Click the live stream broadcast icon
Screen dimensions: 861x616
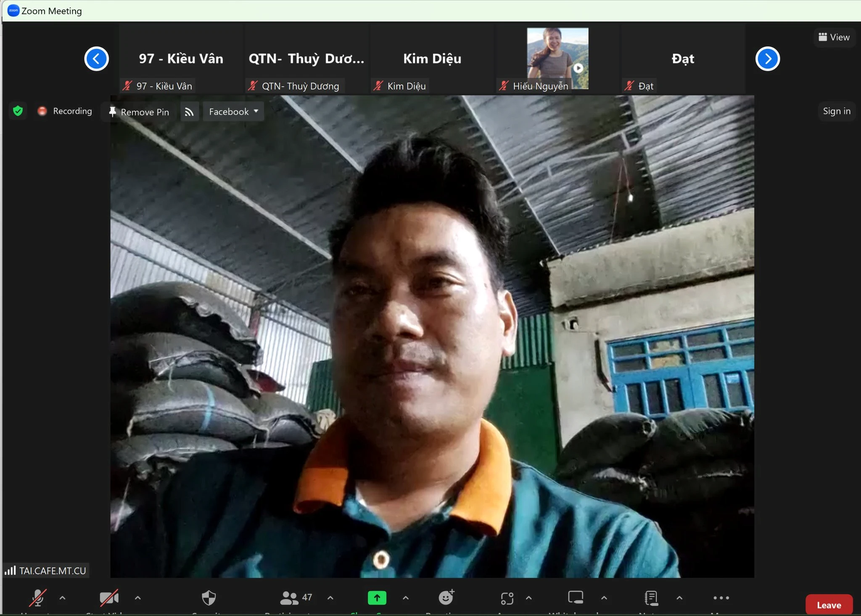tap(189, 112)
